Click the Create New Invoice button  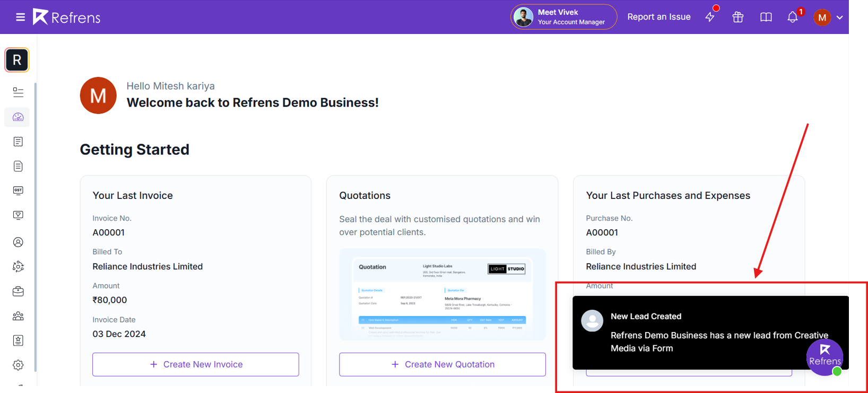click(196, 364)
